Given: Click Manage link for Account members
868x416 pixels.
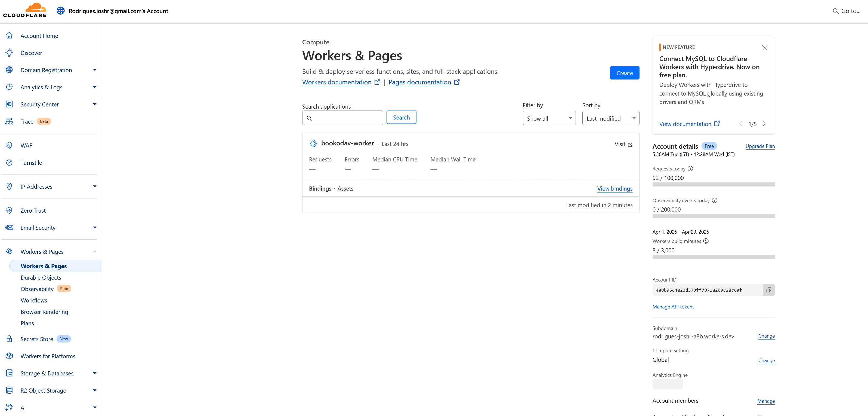Looking at the screenshot, I should coord(766,401).
